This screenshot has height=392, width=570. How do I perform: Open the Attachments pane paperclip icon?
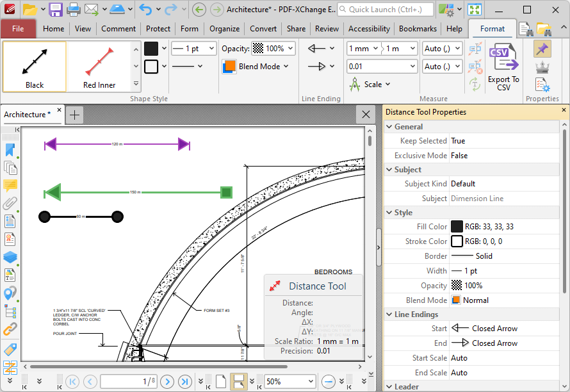(10, 203)
